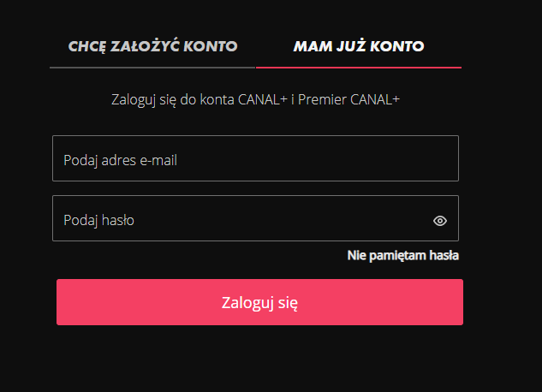This screenshot has width=542, height=392.
Task: Show the typed password using the eye icon
Action: (x=440, y=220)
